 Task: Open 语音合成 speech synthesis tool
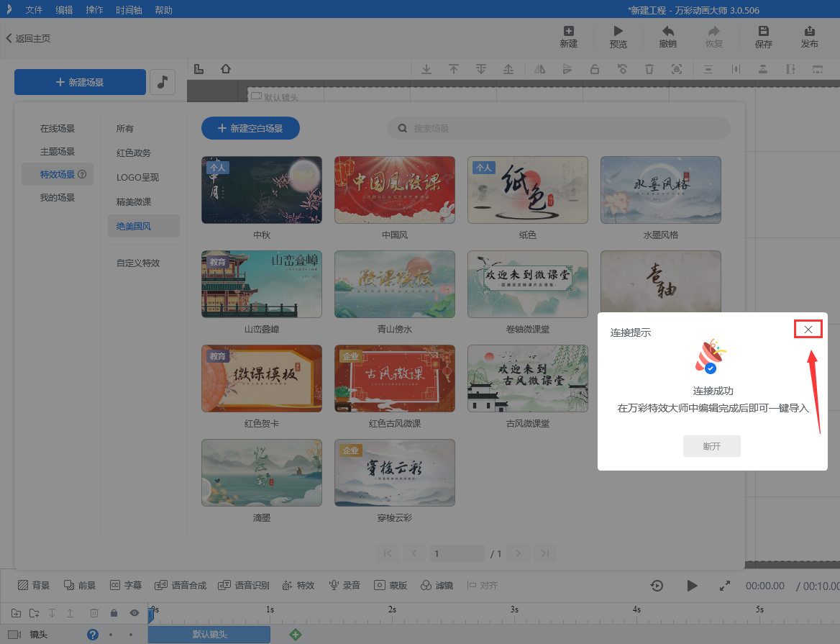click(x=181, y=585)
